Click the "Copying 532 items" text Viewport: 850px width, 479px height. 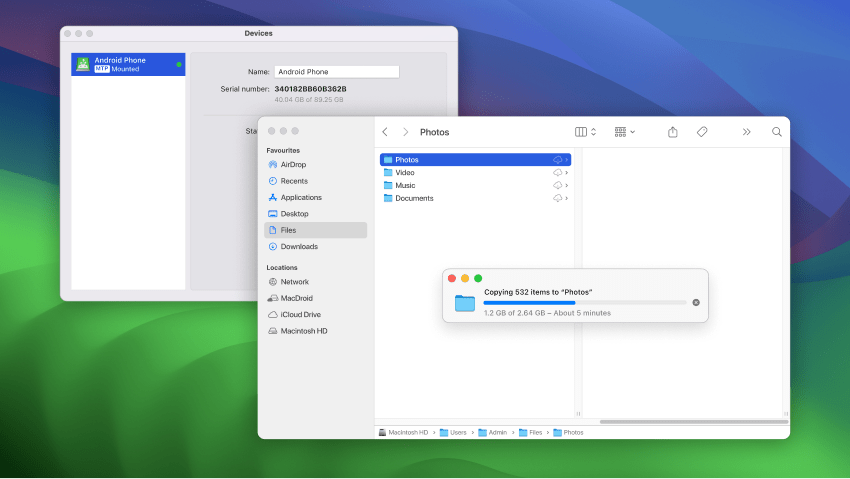coord(538,292)
